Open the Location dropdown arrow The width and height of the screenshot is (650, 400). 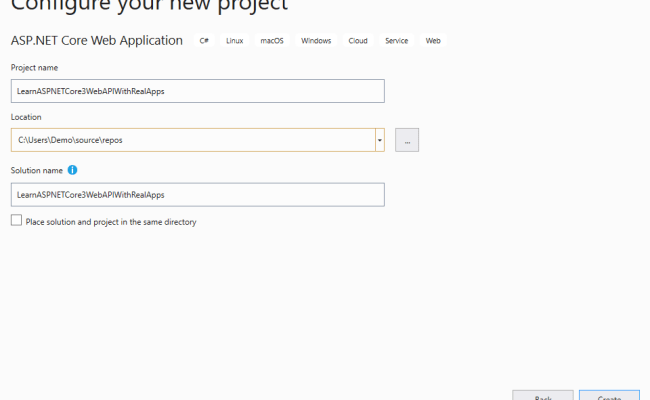tap(380, 140)
